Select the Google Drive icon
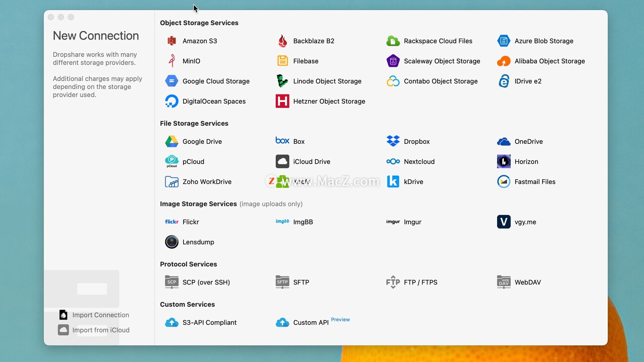This screenshot has width=644, height=362. click(x=172, y=141)
